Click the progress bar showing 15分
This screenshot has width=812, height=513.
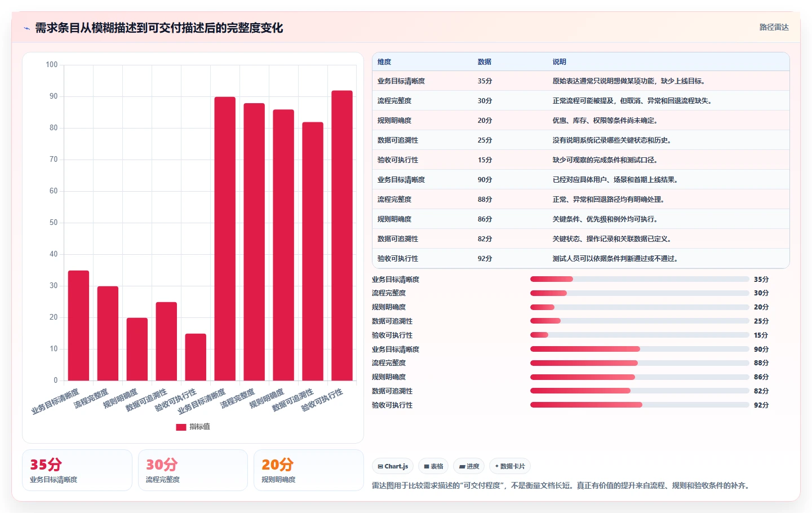point(640,335)
